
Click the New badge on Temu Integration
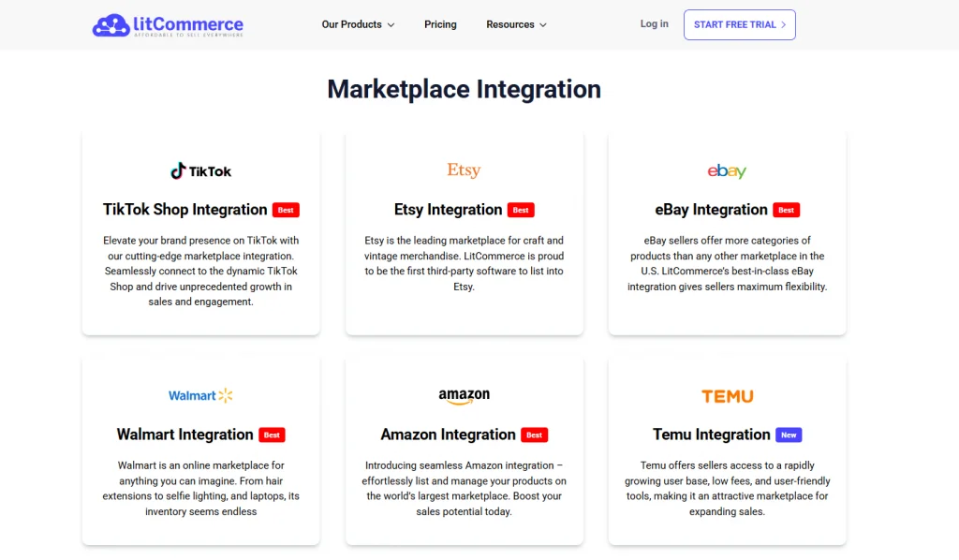pyautogui.click(x=789, y=435)
